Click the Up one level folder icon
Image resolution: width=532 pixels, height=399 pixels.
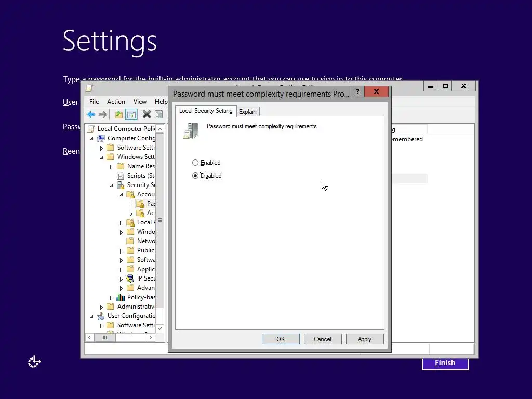tap(118, 115)
